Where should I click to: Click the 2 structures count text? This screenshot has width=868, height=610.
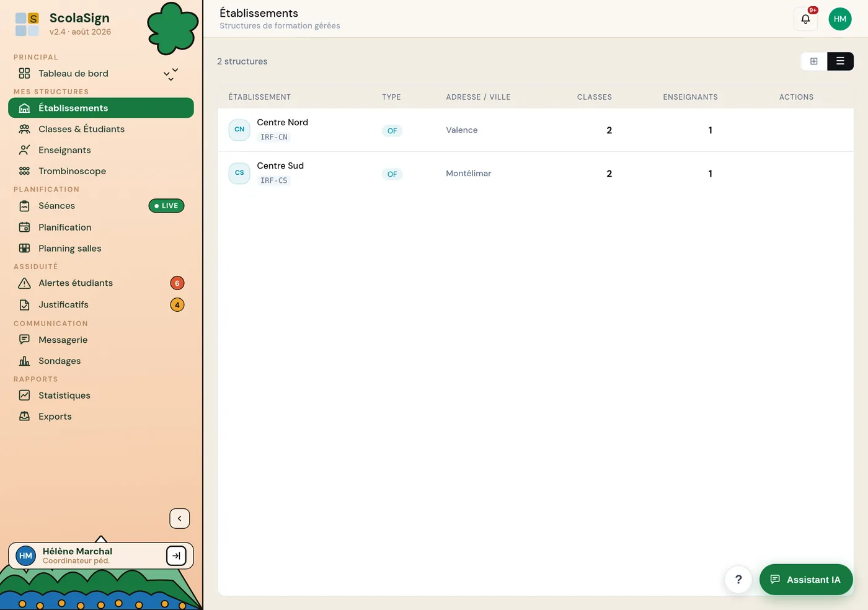(x=242, y=61)
